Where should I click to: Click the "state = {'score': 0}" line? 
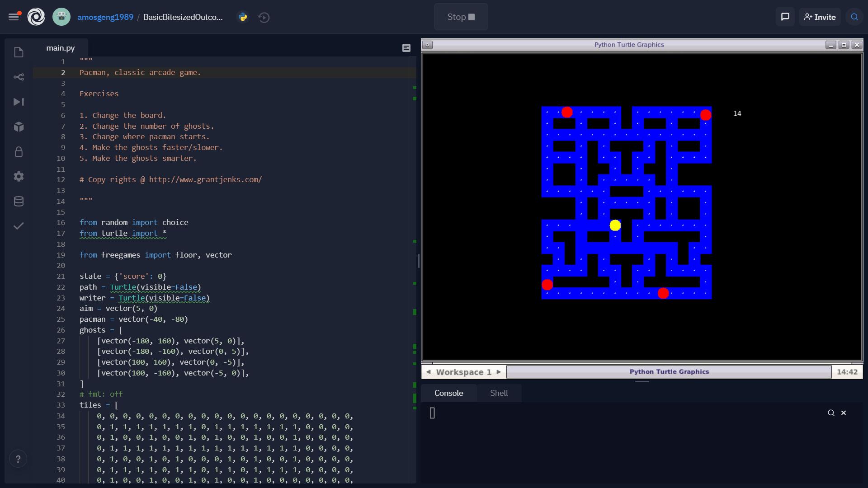point(123,276)
